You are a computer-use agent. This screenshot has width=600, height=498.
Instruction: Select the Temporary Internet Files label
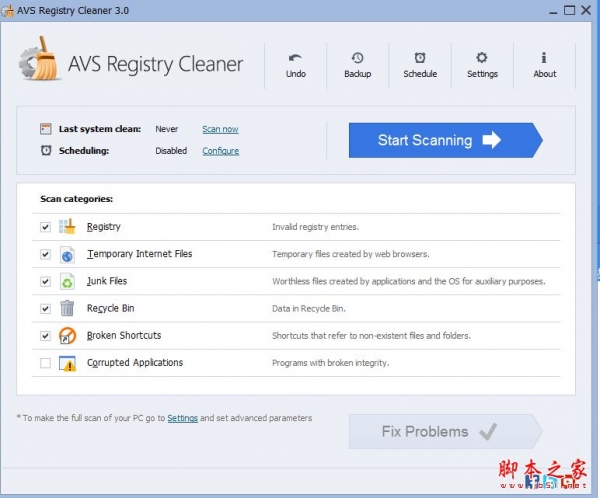(140, 254)
